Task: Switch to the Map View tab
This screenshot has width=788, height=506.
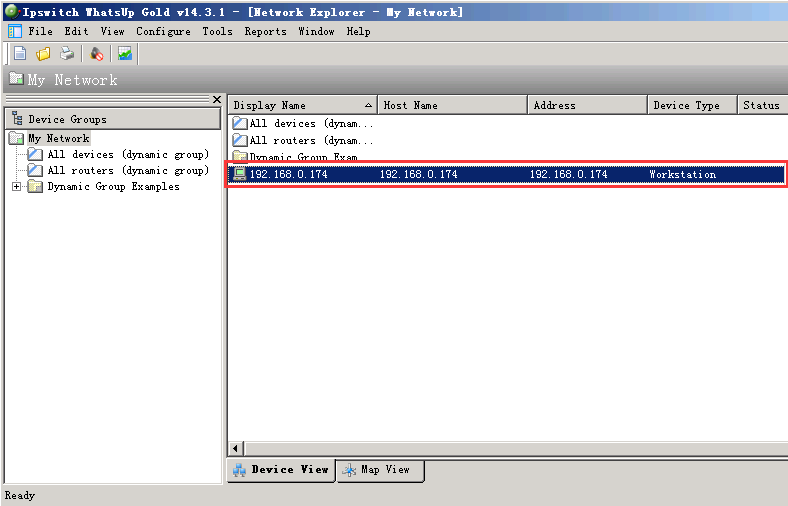Action: coord(379,470)
